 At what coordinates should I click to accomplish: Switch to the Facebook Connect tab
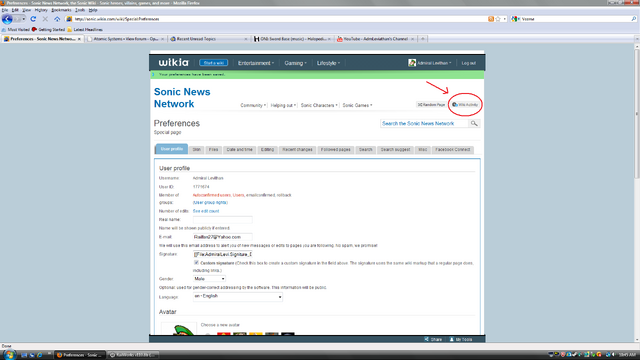(453, 149)
